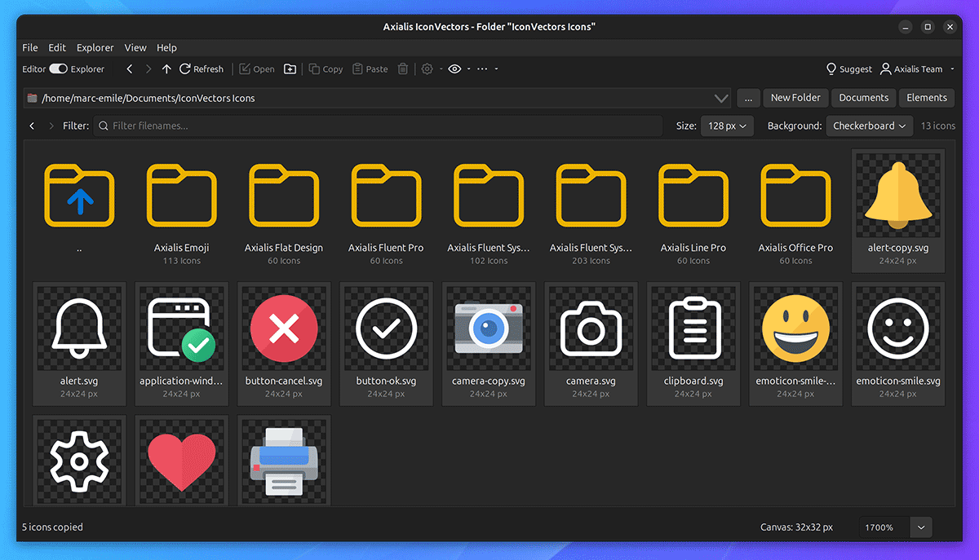Click the trash delete icon in toolbar
979x560 pixels.
point(402,69)
